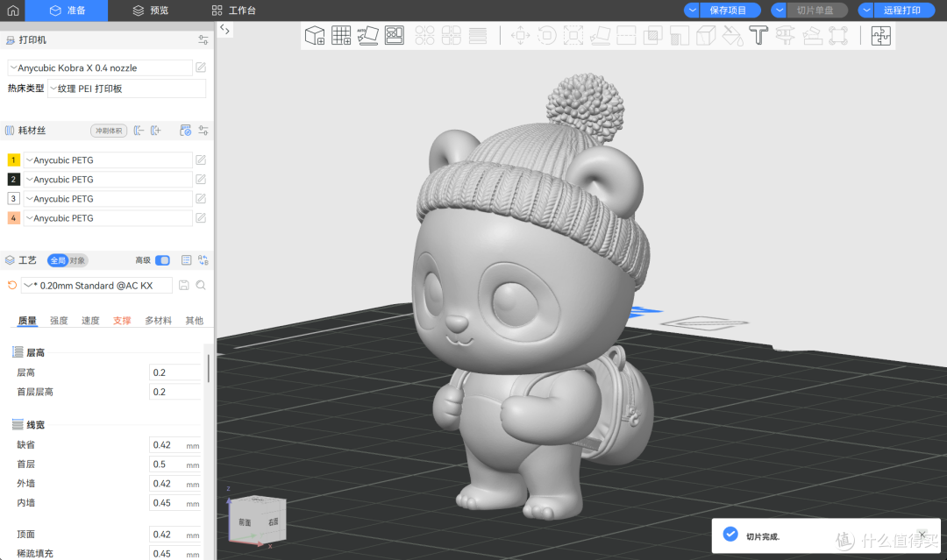The height and width of the screenshot is (560, 947).
Task: Save the process preset via the floppy icon
Action: [x=184, y=285]
